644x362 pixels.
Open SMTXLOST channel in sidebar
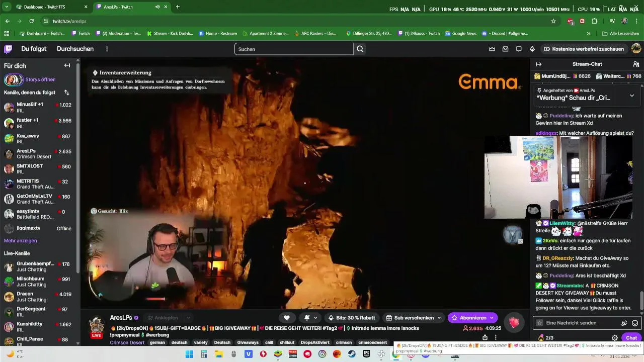[x=39, y=168]
